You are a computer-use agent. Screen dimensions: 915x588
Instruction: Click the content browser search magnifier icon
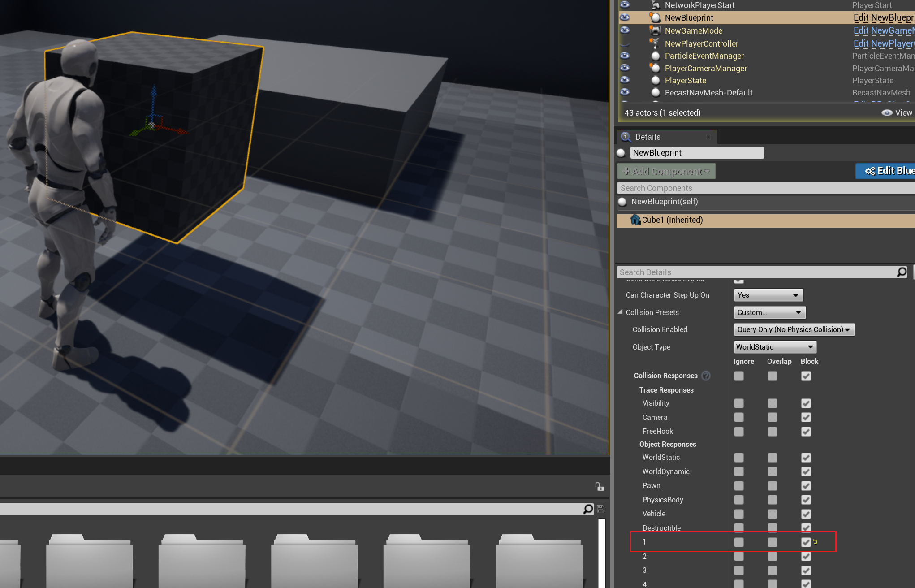(x=588, y=509)
